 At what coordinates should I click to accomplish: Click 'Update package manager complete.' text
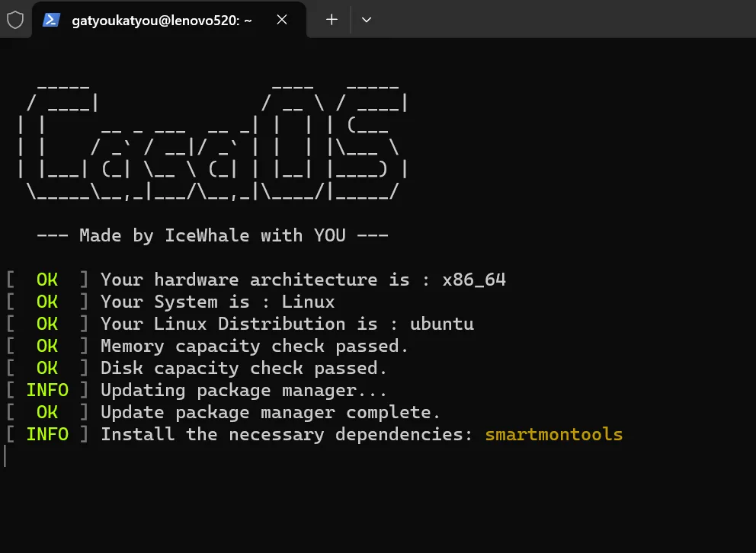(271, 412)
